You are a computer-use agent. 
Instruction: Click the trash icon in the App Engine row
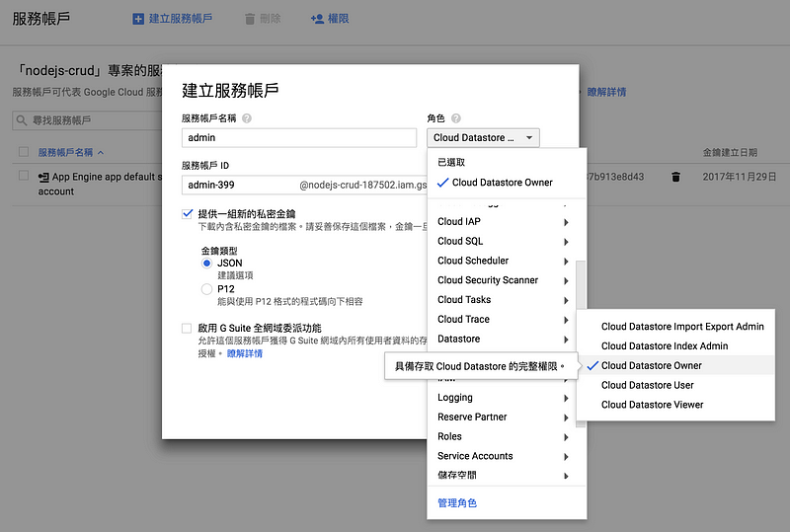[x=675, y=177]
